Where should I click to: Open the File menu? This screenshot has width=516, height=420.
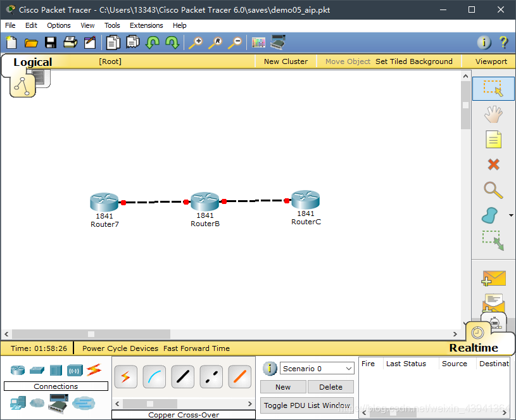point(10,25)
